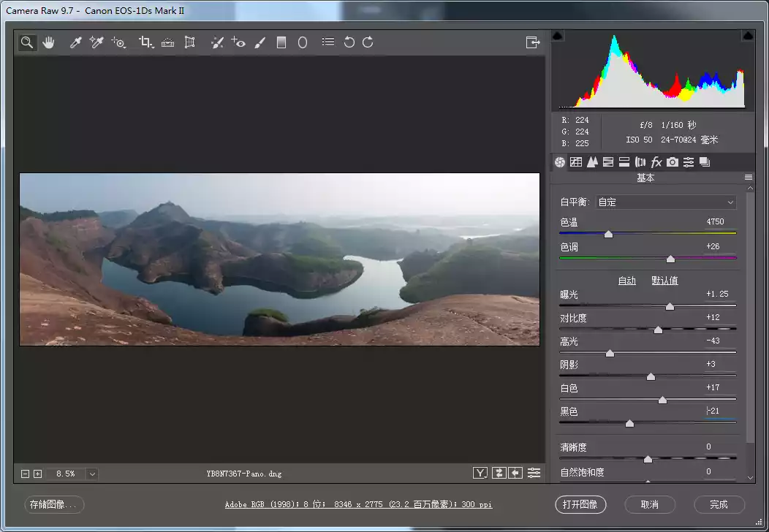
Task: Click the Adobe RGB workflow options link
Action: click(x=358, y=504)
